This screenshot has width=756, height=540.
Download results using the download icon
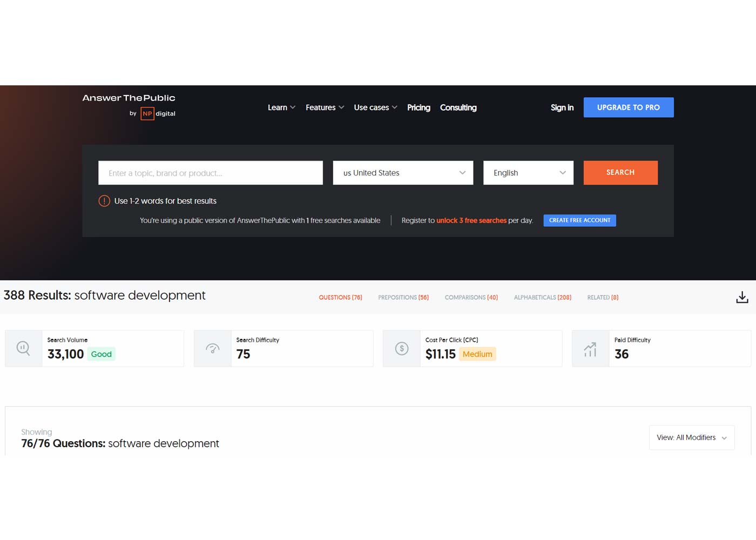(x=742, y=297)
